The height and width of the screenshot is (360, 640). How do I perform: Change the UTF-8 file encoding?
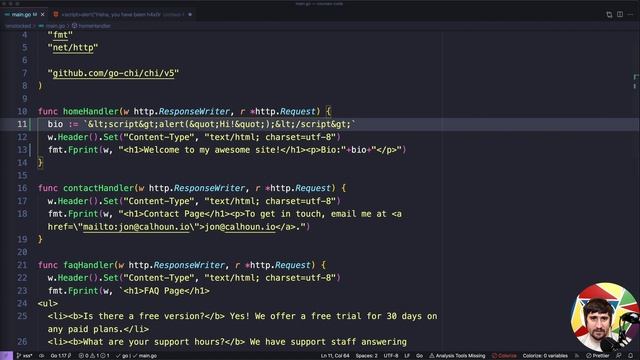click(391, 356)
